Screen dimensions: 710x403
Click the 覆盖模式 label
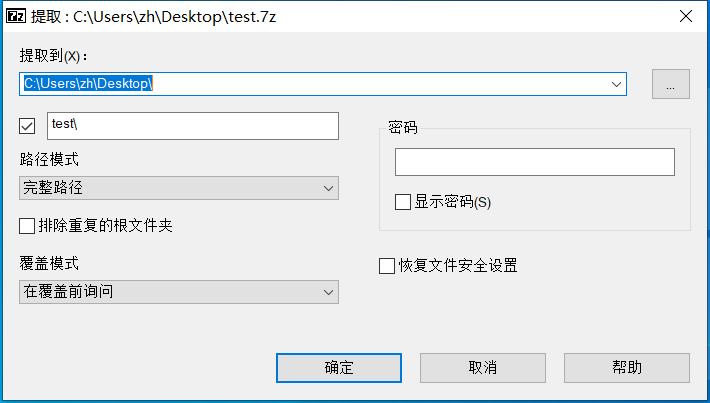pyautogui.click(x=49, y=263)
